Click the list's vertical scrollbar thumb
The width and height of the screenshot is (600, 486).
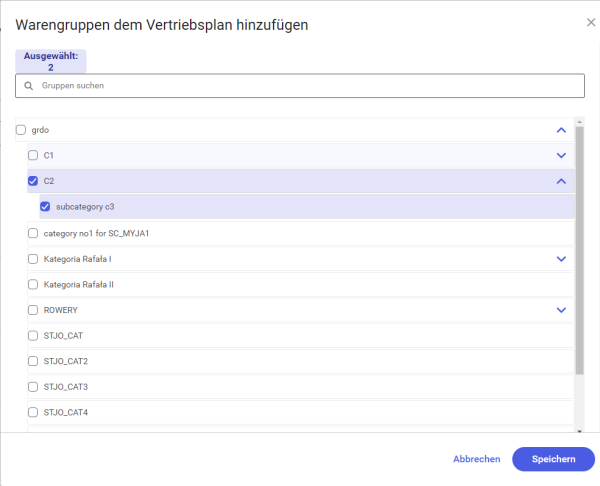(579, 251)
